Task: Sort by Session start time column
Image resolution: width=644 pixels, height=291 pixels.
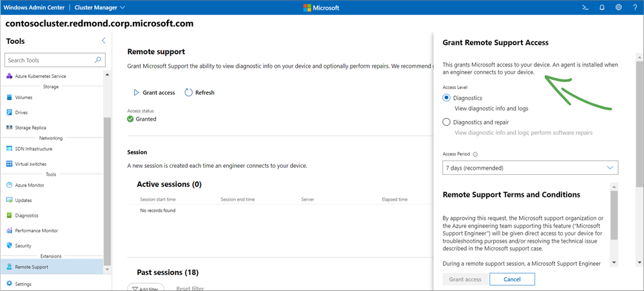Action: click(x=158, y=199)
